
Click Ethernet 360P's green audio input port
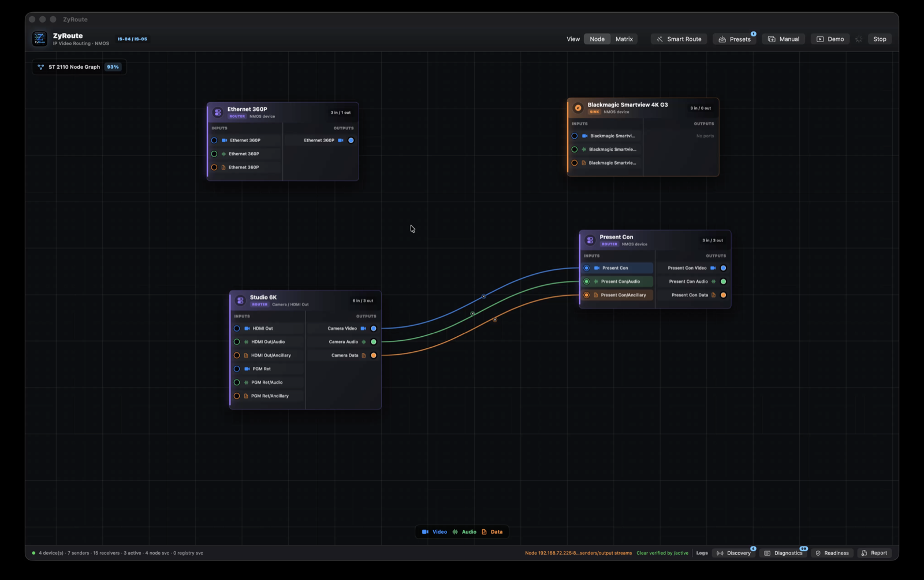(214, 154)
